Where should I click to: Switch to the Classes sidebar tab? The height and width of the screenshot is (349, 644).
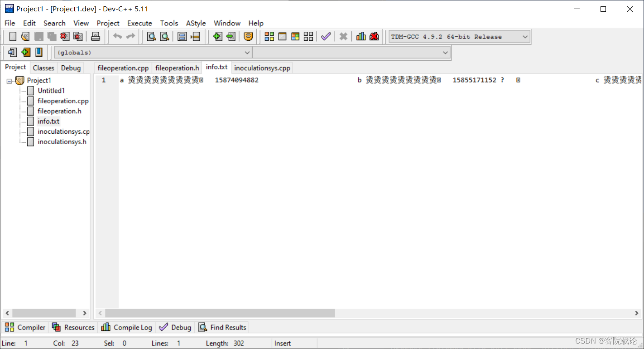43,68
